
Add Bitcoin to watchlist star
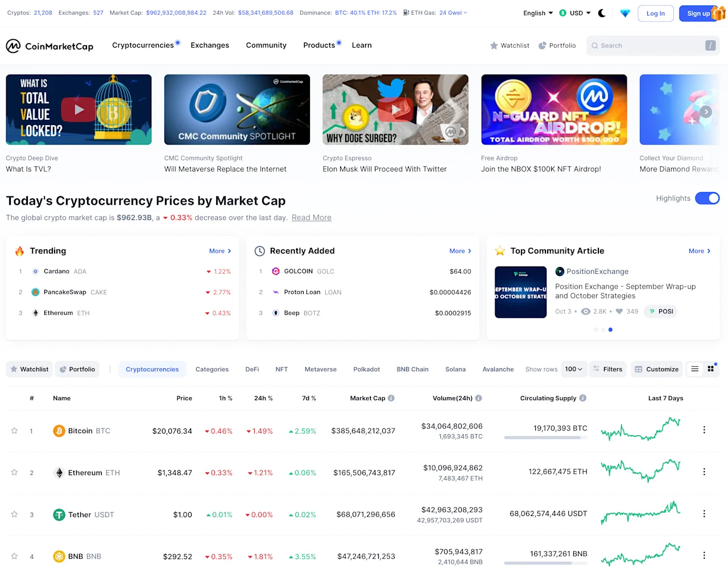point(14,431)
